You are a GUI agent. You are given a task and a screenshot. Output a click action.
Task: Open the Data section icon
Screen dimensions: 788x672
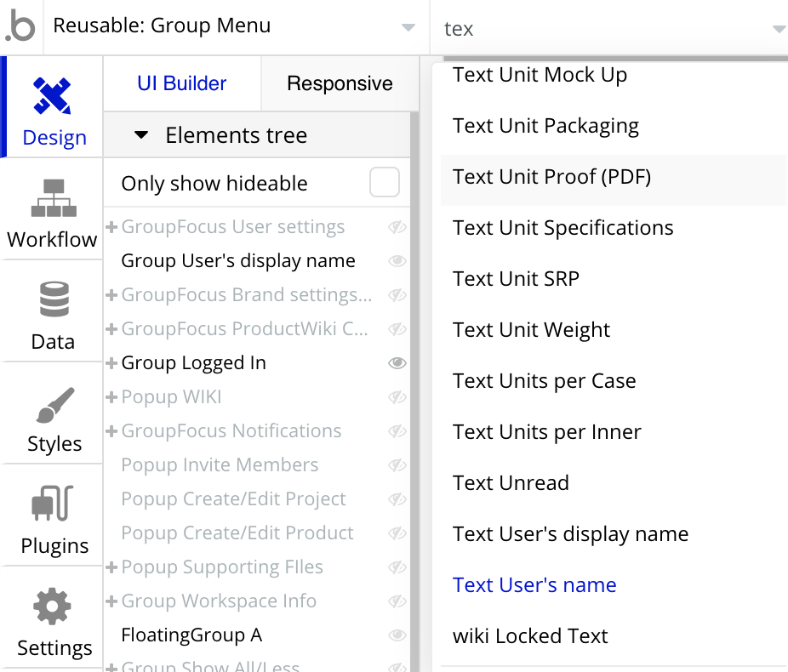tap(53, 300)
